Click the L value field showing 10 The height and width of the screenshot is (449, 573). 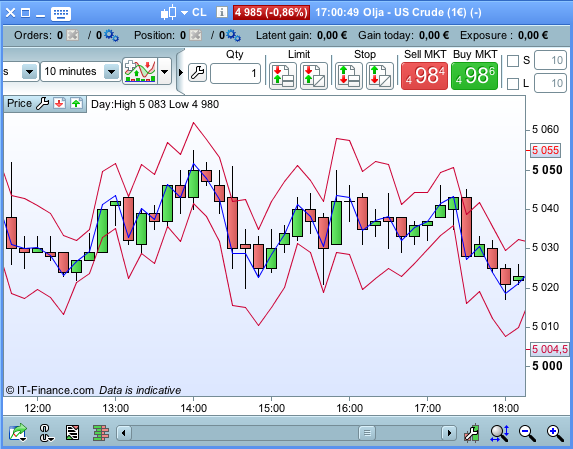[x=550, y=83]
